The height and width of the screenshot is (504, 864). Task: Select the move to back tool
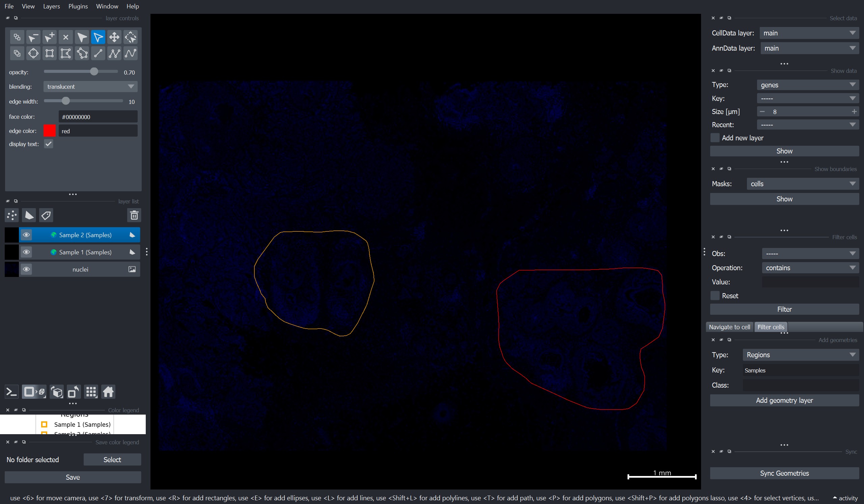tap(17, 37)
